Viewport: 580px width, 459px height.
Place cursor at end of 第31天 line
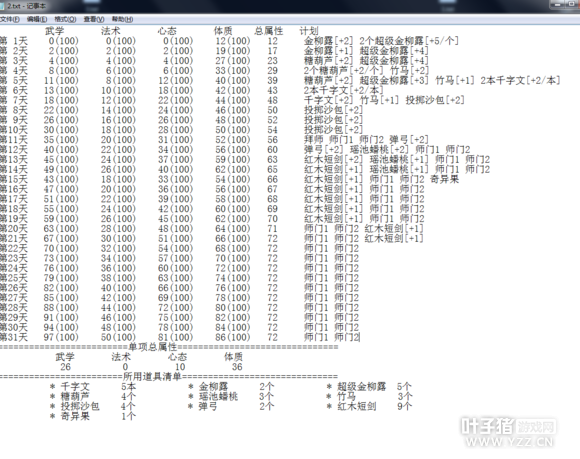(360, 337)
